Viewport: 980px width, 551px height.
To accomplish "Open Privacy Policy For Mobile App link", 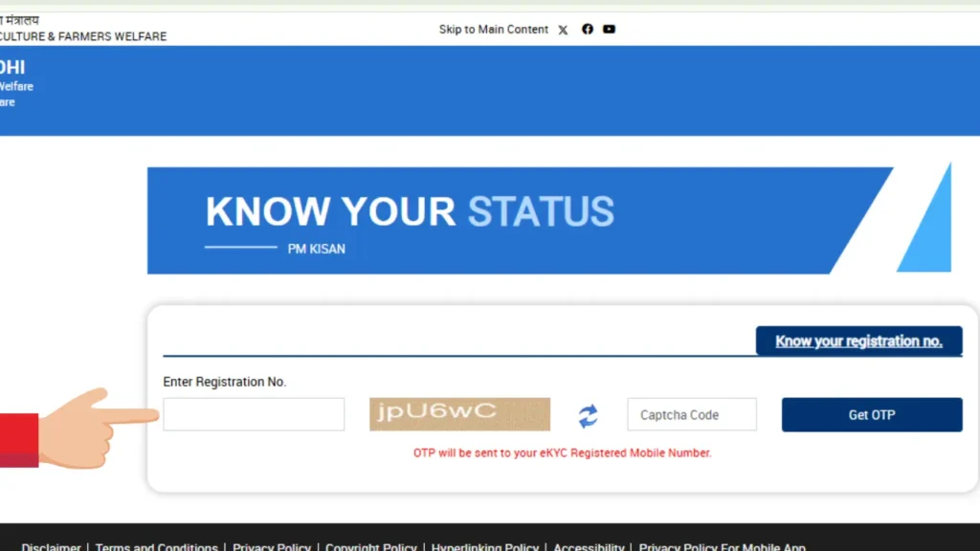I will [722, 546].
